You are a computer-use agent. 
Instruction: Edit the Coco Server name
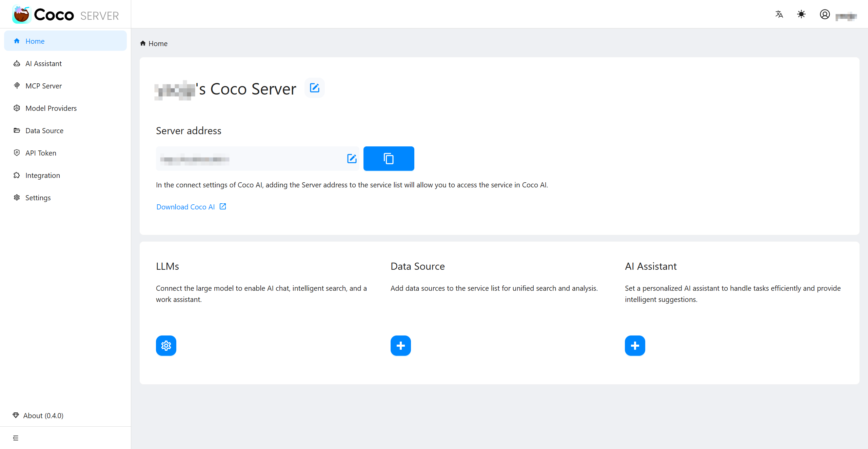pos(315,88)
